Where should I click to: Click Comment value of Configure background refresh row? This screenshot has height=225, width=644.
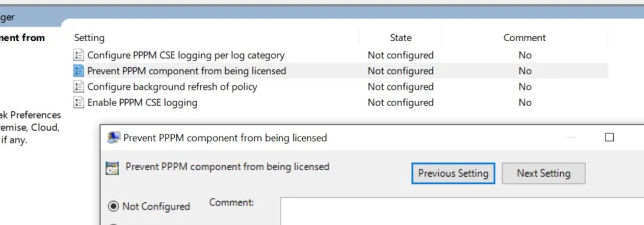click(524, 87)
